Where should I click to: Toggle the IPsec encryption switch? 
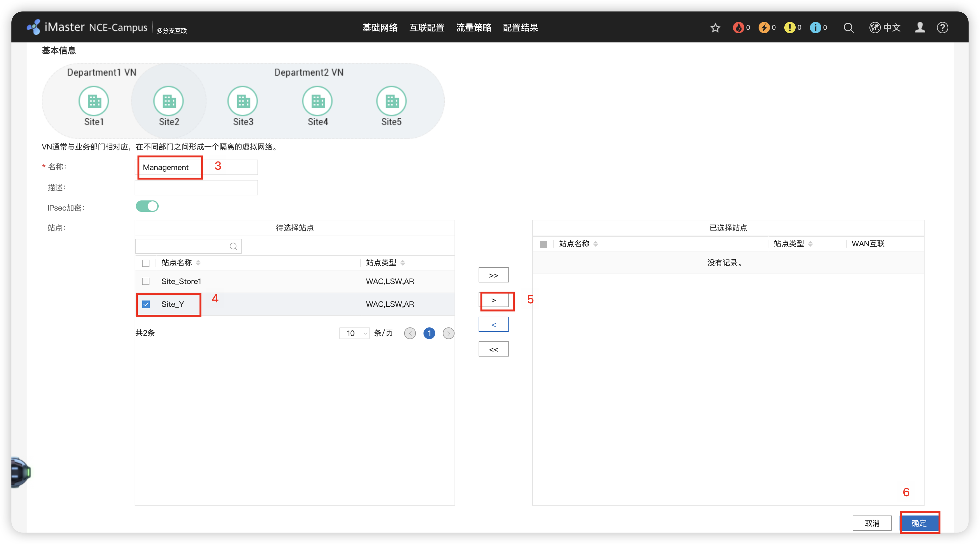click(x=147, y=206)
